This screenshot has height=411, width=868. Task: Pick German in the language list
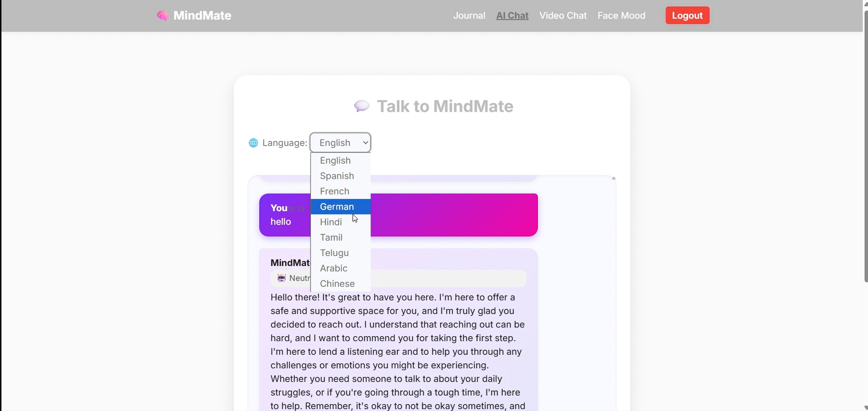[x=340, y=207]
